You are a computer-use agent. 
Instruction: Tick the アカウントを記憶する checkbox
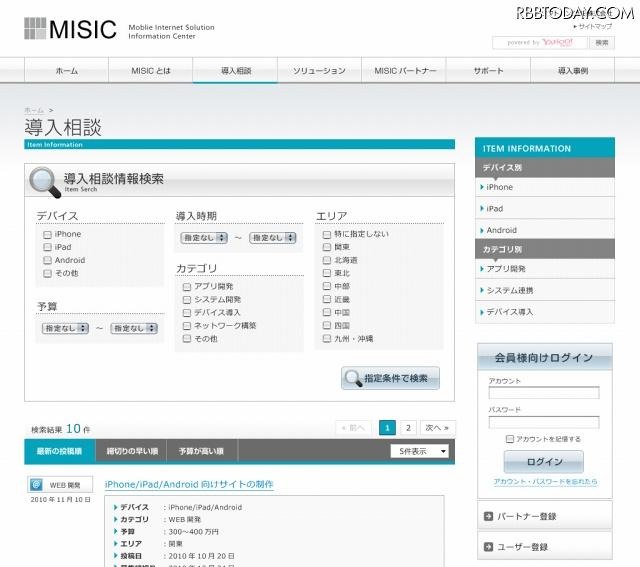pos(510,439)
